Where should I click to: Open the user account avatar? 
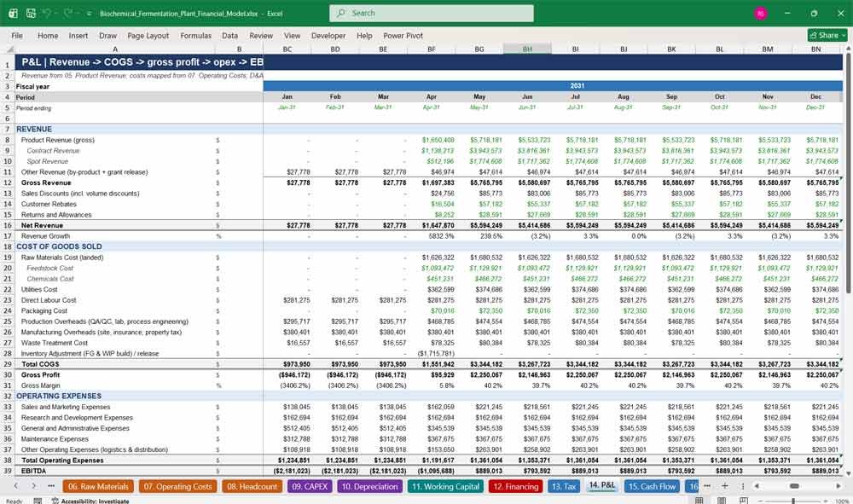coord(761,13)
